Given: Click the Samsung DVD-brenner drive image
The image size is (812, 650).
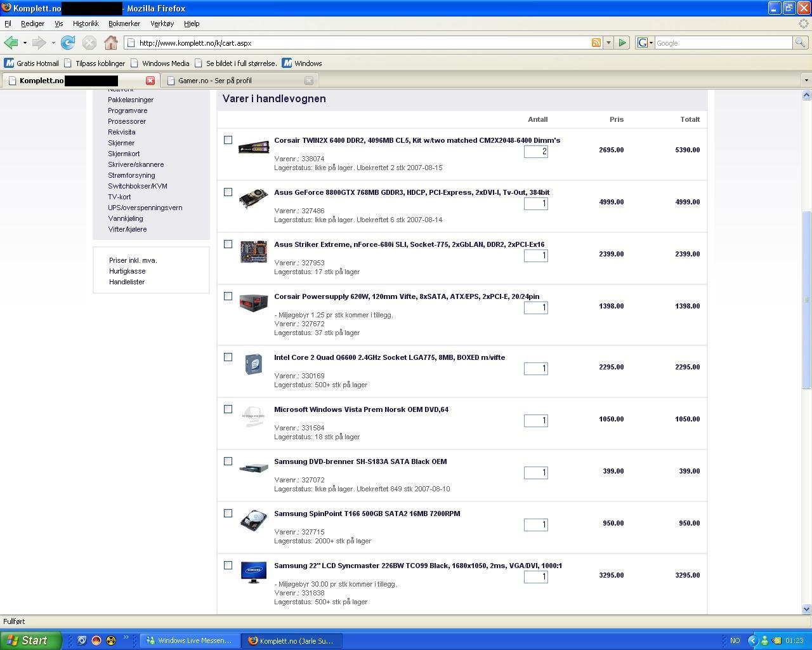Looking at the screenshot, I should point(254,468).
